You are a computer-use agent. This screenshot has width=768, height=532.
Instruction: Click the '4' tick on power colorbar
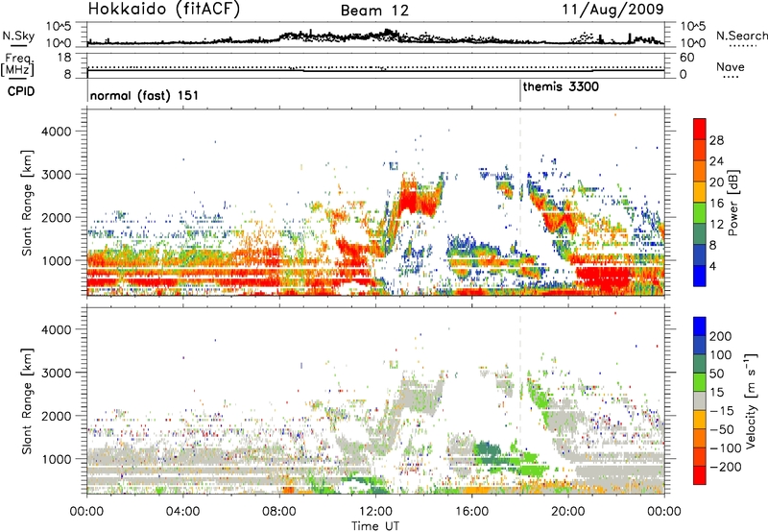click(713, 266)
